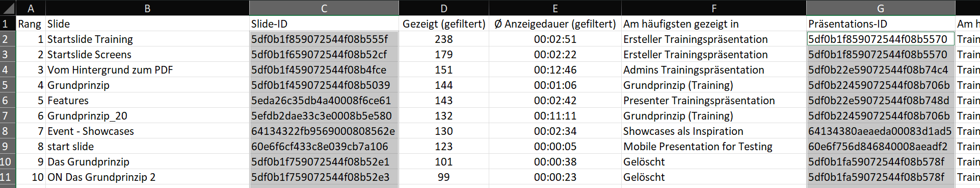Click the select-all corner triangle
The image size is (980, 188).
(8, 8)
